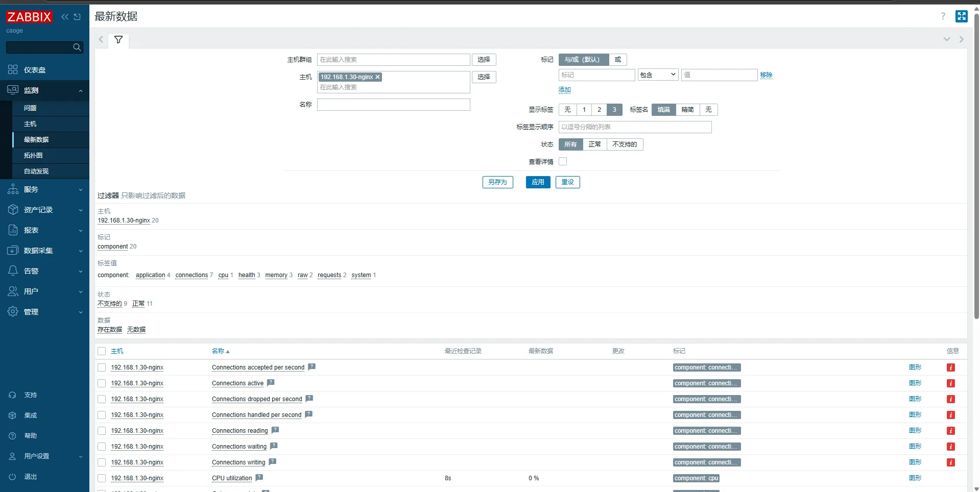The image size is (980, 492).
Task: Expand the Data collection (数据采集) section
Action: coord(44,251)
